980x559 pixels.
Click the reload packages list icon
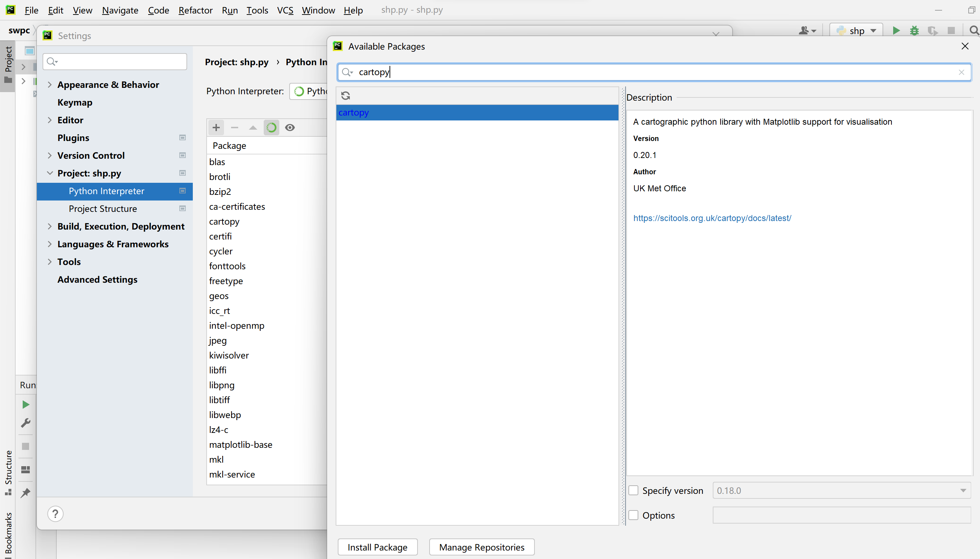click(x=346, y=96)
